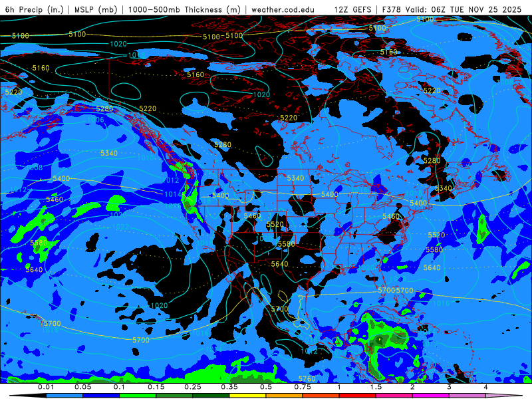This screenshot has height=399, width=532.
Task: Click the 1022 pressure contour label
Action: coord(120,227)
